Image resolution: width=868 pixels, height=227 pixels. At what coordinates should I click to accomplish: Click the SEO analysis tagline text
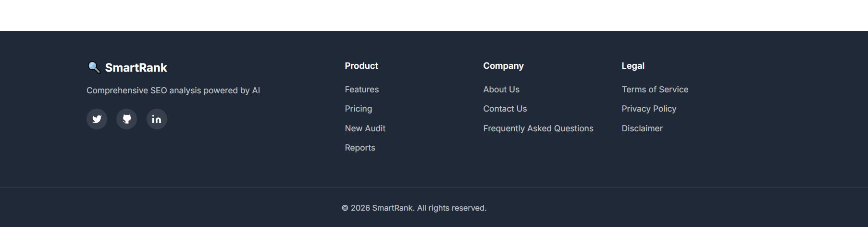(x=173, y=90)
